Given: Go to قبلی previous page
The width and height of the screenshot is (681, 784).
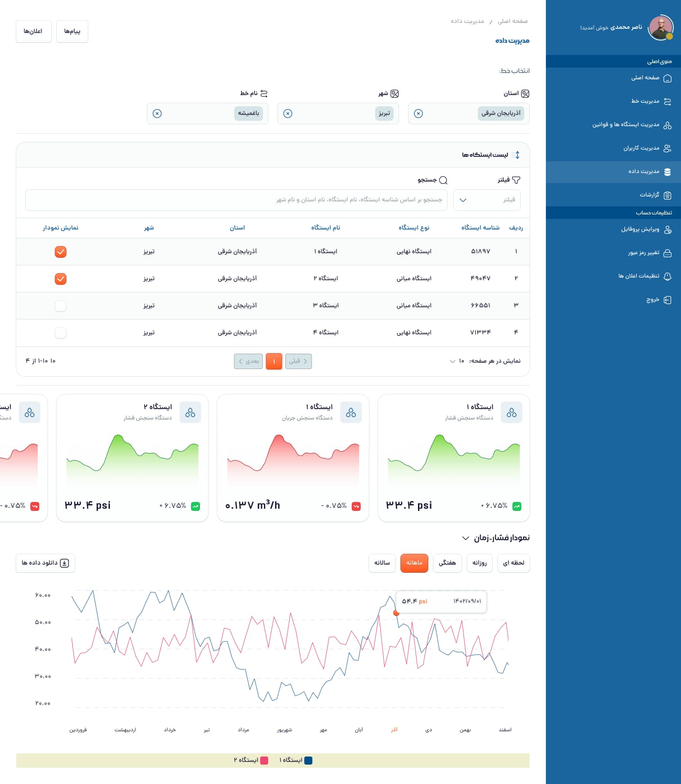Looking at the screenshot, I should click(x=299, y=361).
